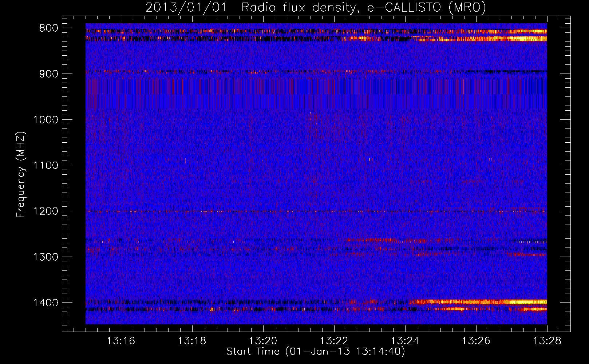This screenshot has height=364, width=589.
Task: Select the 13:18 time tick label
Action: 192,341
